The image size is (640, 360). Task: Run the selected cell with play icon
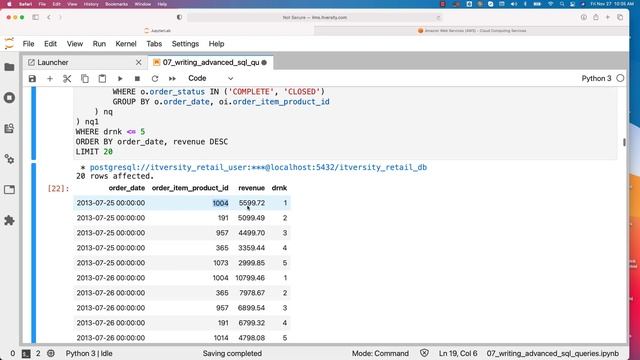point(120,78)
